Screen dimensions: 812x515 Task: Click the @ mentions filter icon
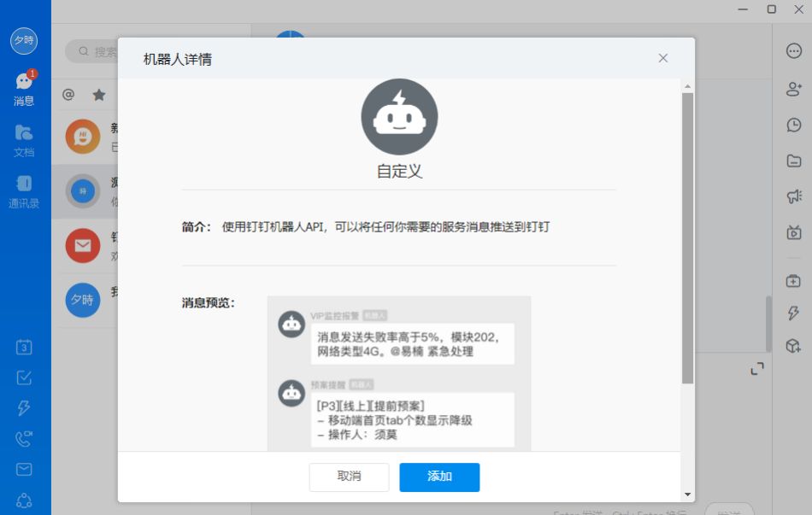pyautogui.click(x=68, y=95)
